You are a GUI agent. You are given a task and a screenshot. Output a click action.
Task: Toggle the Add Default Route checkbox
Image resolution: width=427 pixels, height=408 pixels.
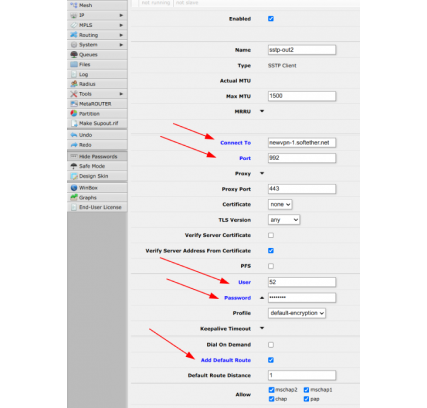click(271, 360)
